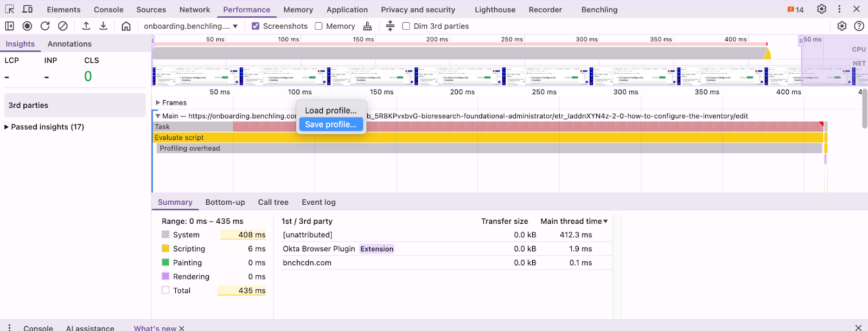The width and height of the screenshot is (868, 331).
Task: Open the onboarding.benchling recording dropdown
Action: tap(190, 26)
